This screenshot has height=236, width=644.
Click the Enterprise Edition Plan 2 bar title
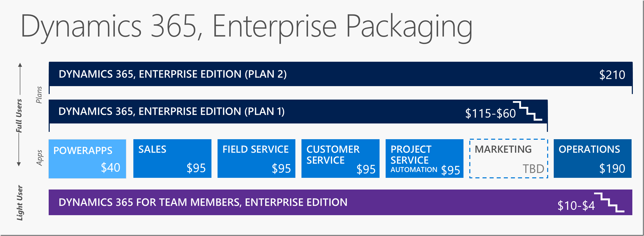coord(173,74)
